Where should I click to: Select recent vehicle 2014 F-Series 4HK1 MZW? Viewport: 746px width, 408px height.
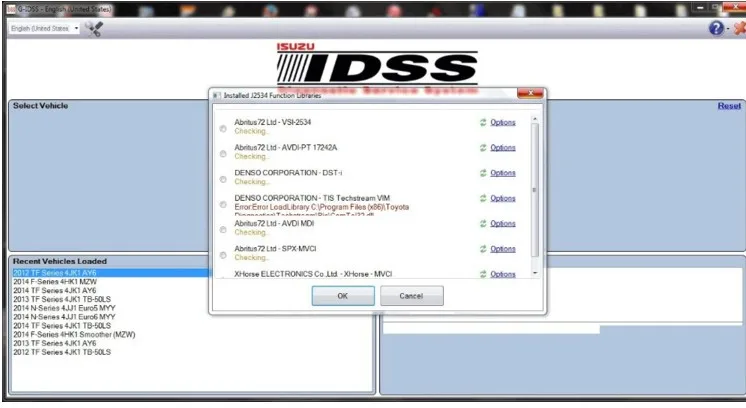coord(55,282)
